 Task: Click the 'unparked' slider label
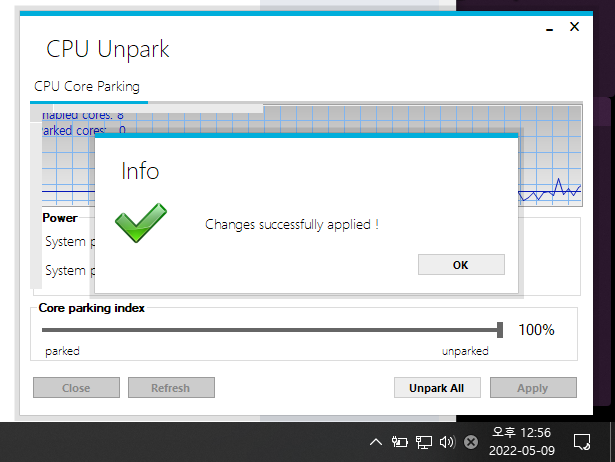coord(465,351)
